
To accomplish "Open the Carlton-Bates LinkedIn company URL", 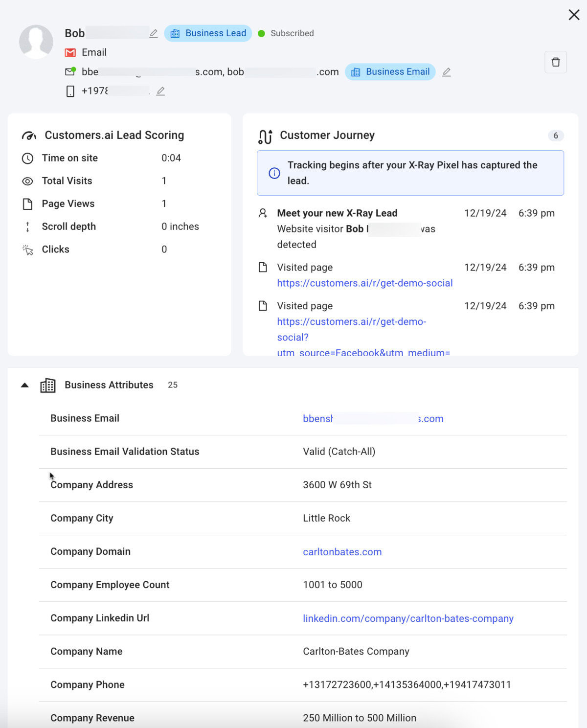I will tap(408, 618).
